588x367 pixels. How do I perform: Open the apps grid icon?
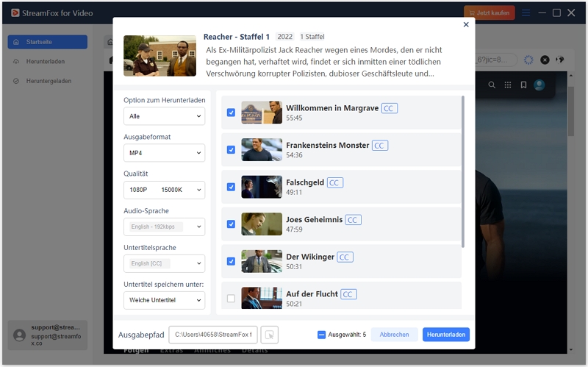click(x=508, y=85)
